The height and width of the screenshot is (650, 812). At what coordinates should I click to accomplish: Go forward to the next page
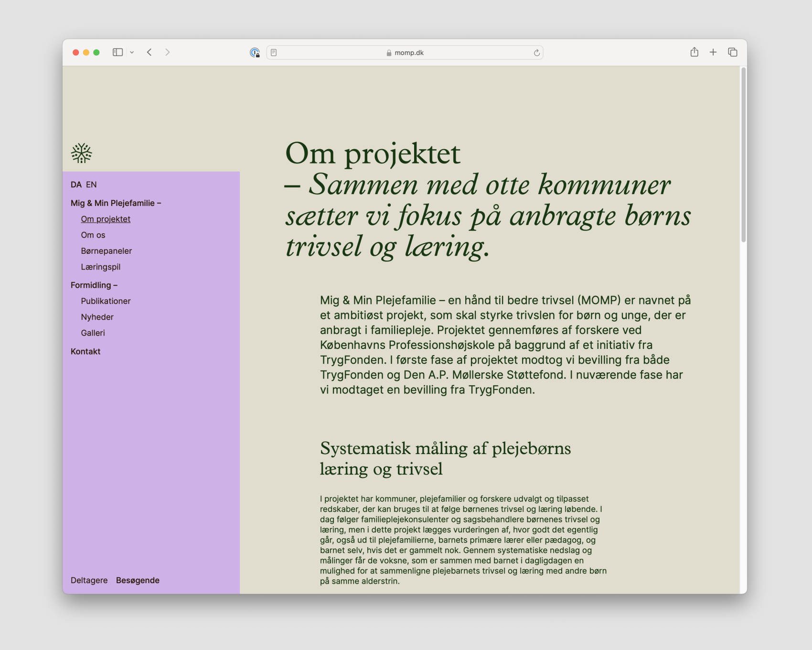coord(167,52)
